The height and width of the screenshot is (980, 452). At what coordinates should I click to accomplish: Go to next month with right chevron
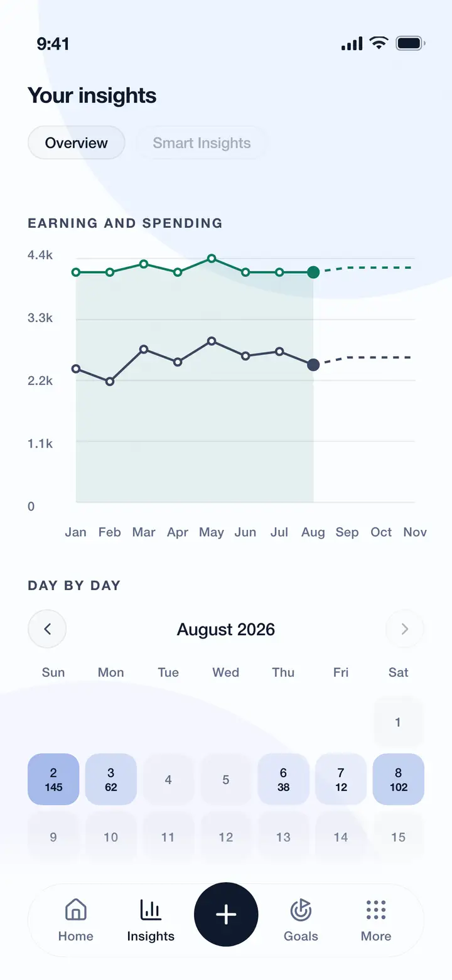pos(405,628)
